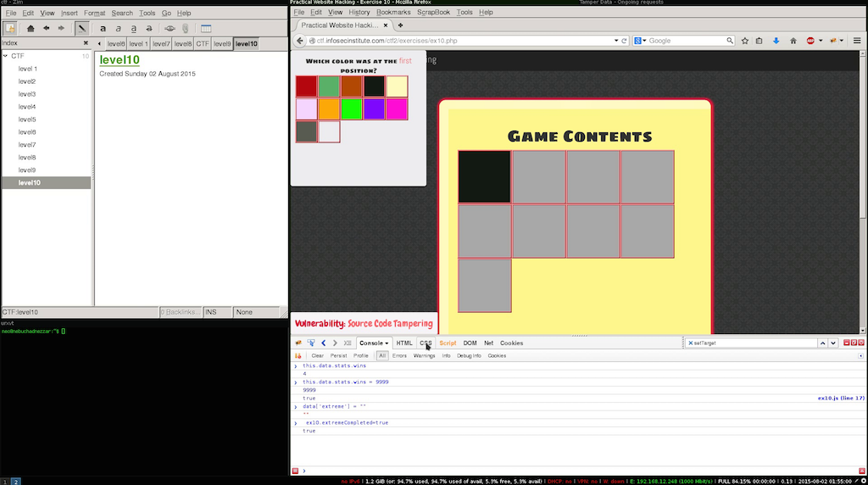
Task: Click the Firebug search field with setTarget
Action: 751,343
